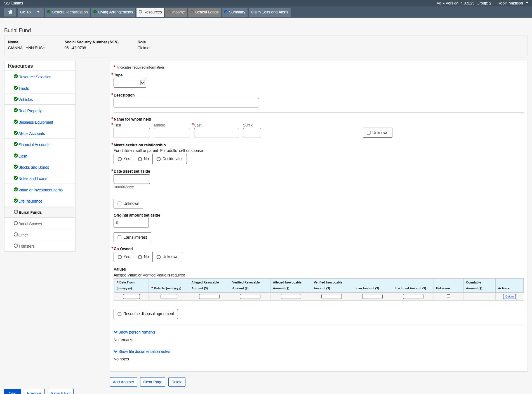Click the Home icon in the navigation bar
This screenshot has height=394, width=532.
(x=10, y=12)
